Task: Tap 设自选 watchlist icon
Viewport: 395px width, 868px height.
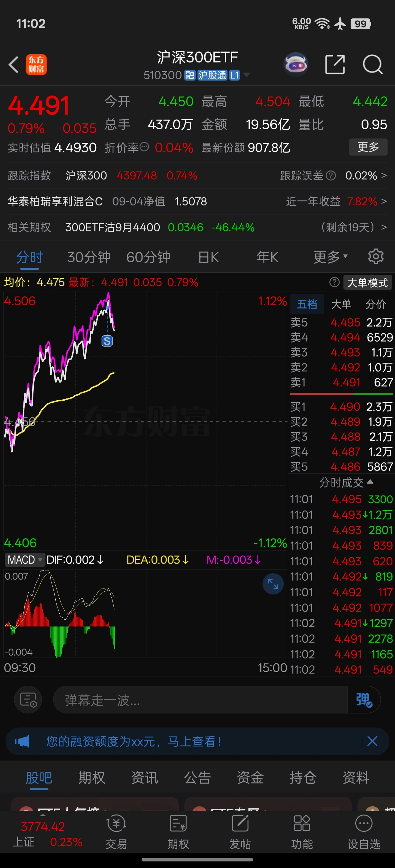Action: 364,832
